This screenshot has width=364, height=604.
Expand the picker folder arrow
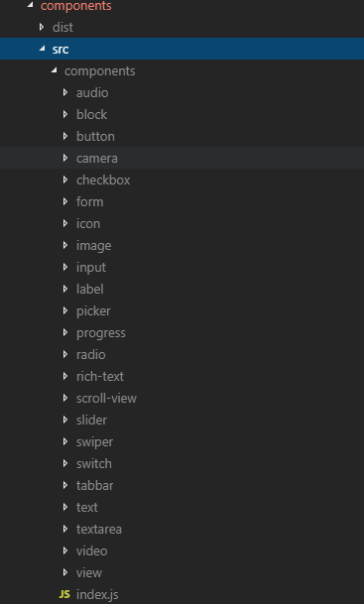click(x=65, y=310)
